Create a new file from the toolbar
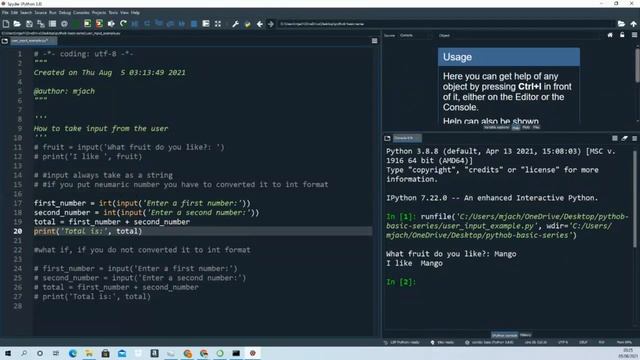 [6, 24]
